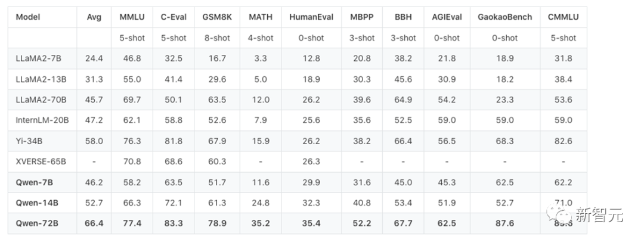Viewport: 644px width, 243px height.
Task: Click the Model column header
Action: click(x=28, y=17)
